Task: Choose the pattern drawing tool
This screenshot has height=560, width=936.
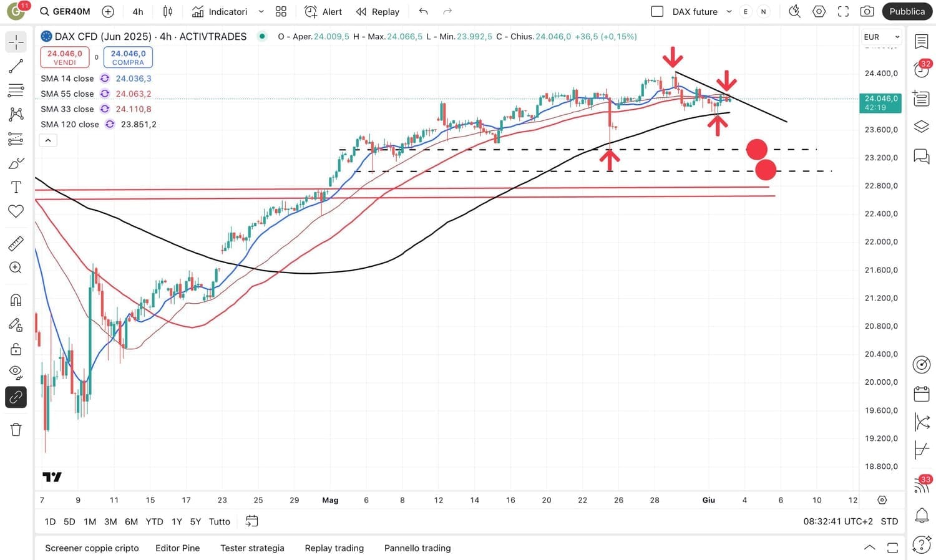Action: point(16,114)
